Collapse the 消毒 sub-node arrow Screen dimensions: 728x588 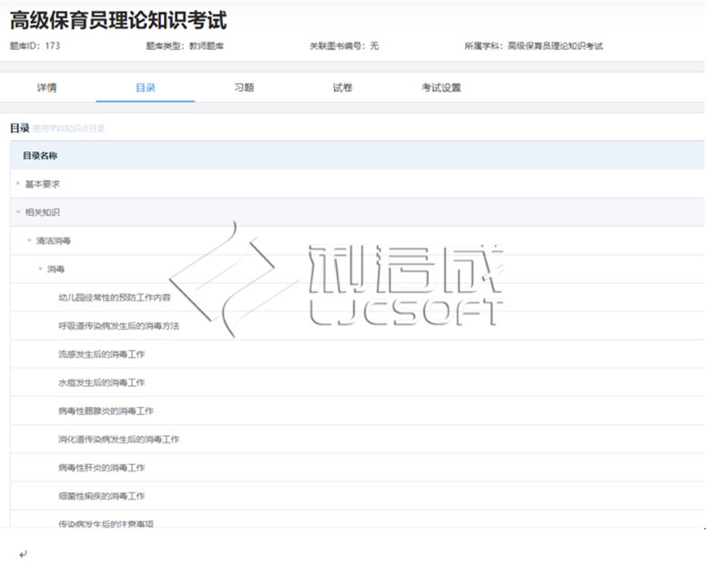coord(40,269)
